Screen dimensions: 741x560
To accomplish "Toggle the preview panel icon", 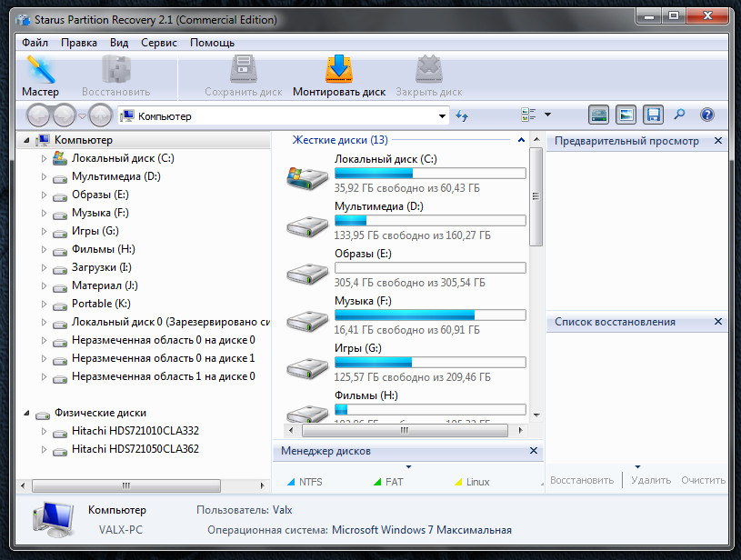I will point(626,115).
